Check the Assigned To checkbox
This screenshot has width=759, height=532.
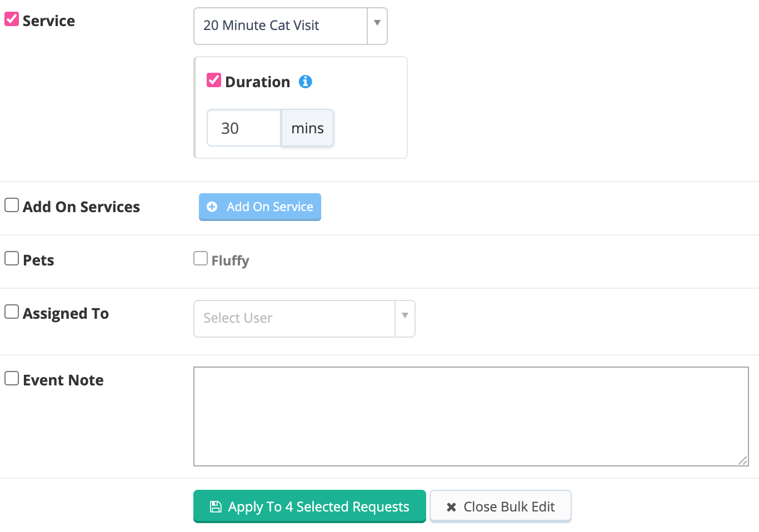point(12,312)
